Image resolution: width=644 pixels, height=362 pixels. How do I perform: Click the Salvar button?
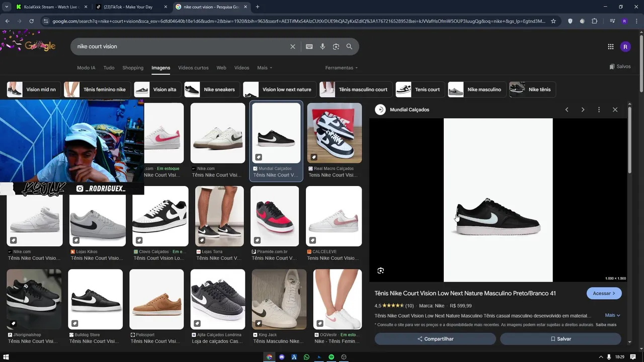click(x=560, y=339)
